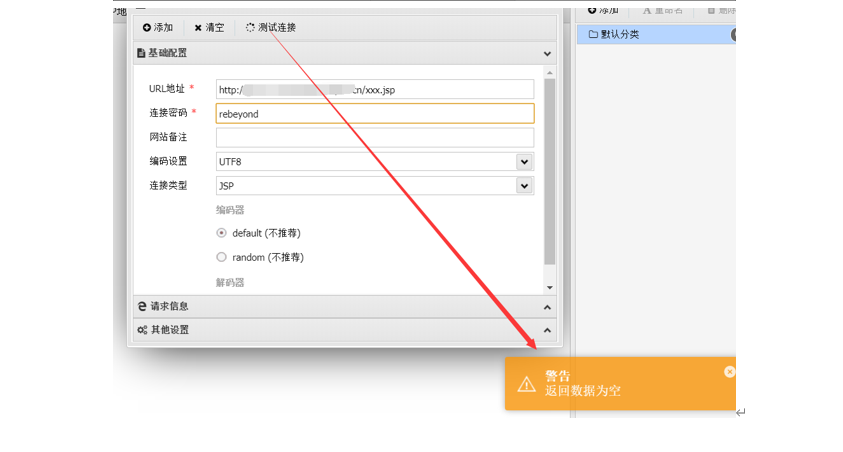Screen dimensions: 843x452
Task: Click the 请求信息 IE-style icon
Action: point(142,306)
